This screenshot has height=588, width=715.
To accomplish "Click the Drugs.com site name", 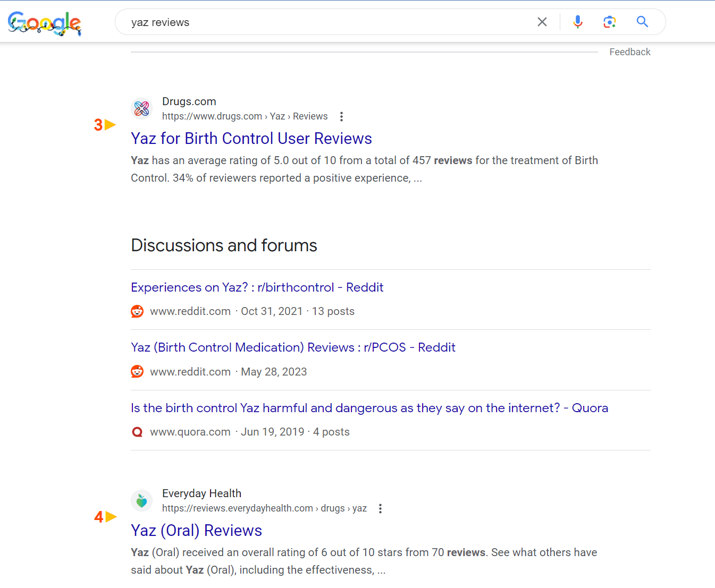I will click(x=189, y=101).
